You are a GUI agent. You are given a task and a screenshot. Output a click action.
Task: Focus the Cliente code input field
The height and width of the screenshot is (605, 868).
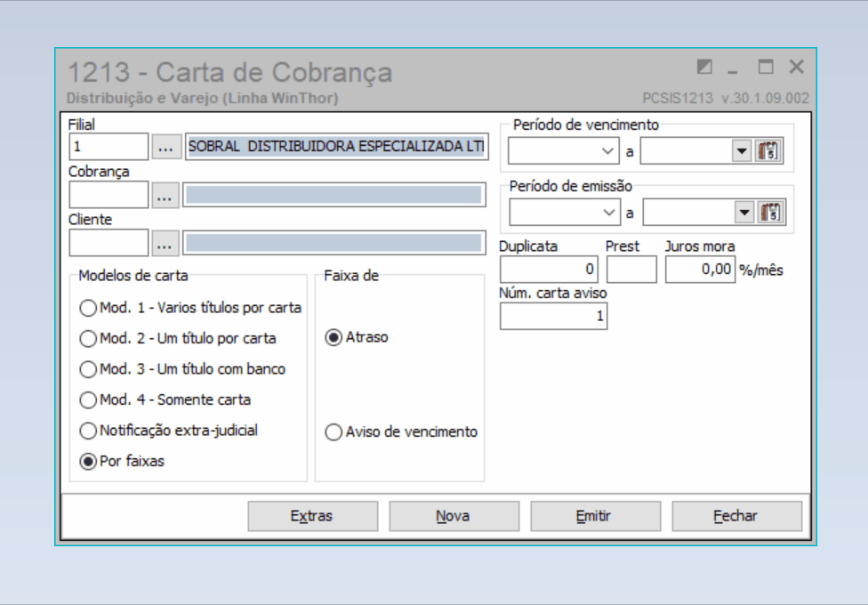(x=108, y=243)
